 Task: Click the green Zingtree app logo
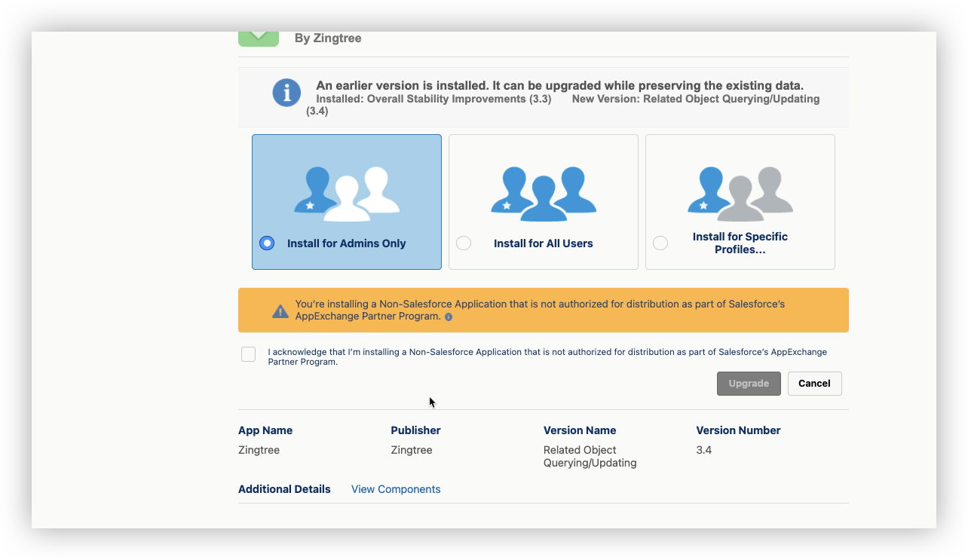(x=259, y=38)
